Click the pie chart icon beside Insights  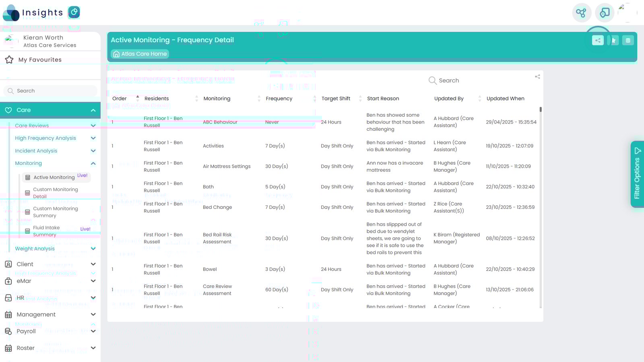coord(74,12)
